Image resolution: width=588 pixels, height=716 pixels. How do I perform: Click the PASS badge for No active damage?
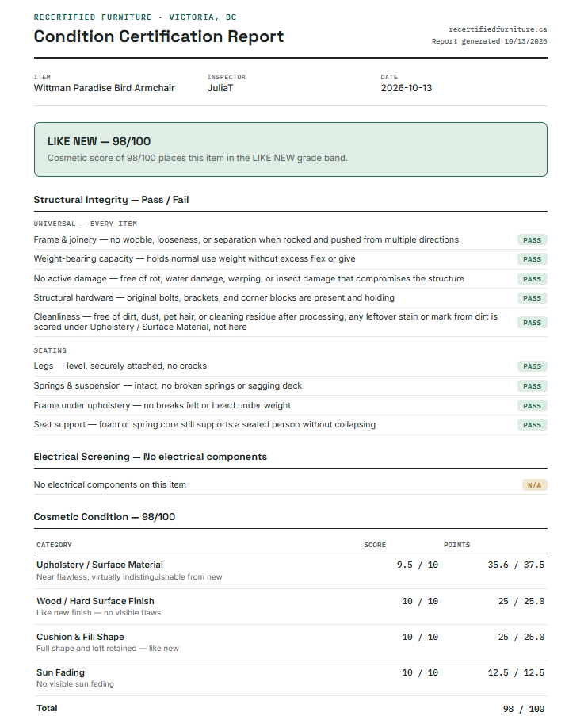(532, 278)
